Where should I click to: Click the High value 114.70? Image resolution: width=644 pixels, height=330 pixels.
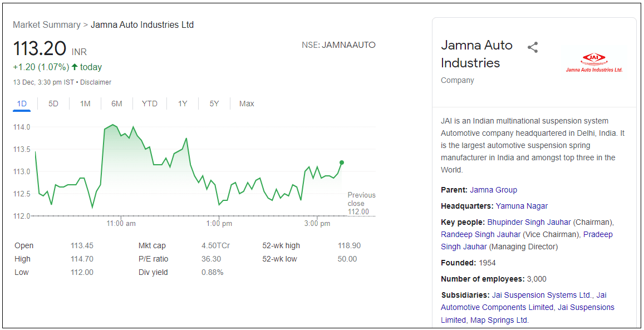point(82,259)
